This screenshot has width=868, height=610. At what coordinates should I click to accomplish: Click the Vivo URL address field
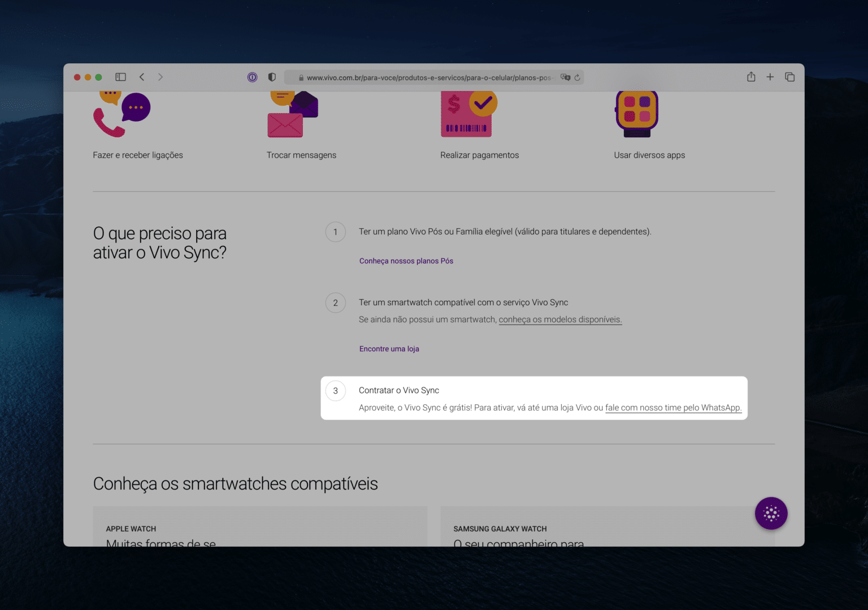(428, 77)
